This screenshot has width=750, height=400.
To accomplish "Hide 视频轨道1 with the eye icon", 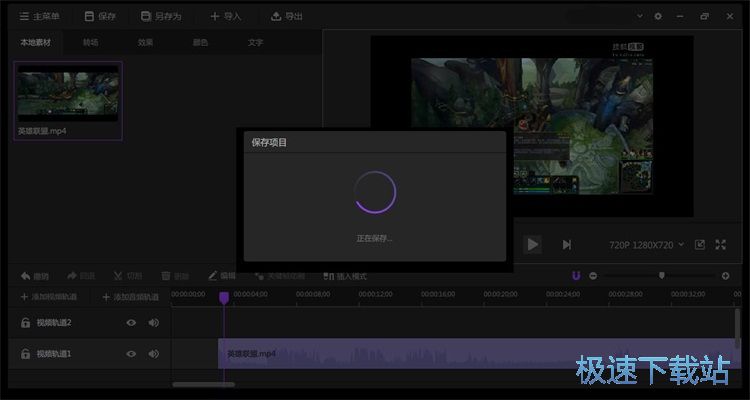I will pyautogui.click(x=131, y=354).
